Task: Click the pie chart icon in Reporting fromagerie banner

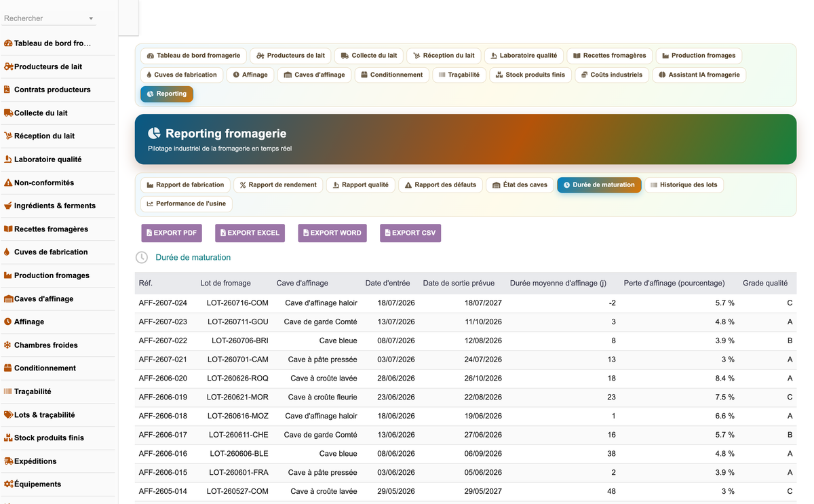Action: pyautogui.click(x=155, y=134)
